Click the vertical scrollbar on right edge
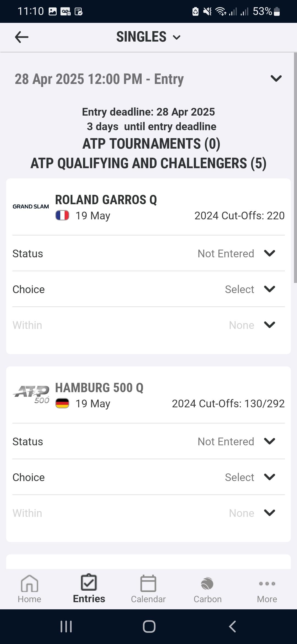 coord(295,168)
